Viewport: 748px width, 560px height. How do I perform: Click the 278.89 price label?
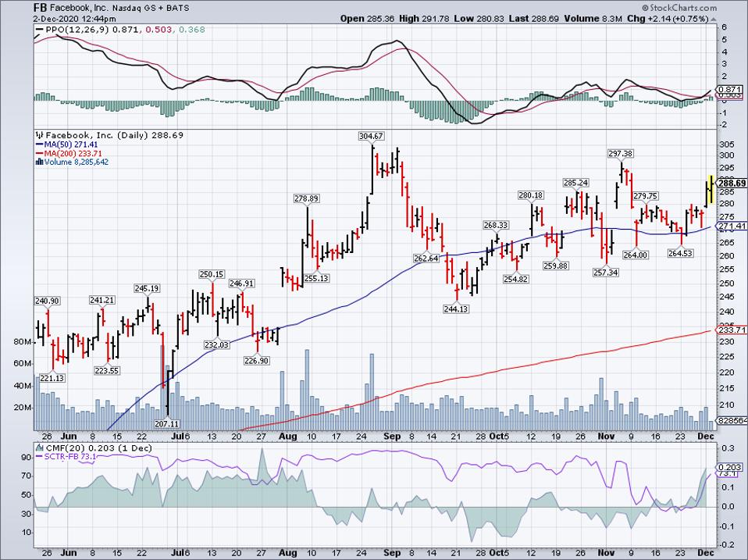[306, 198]
